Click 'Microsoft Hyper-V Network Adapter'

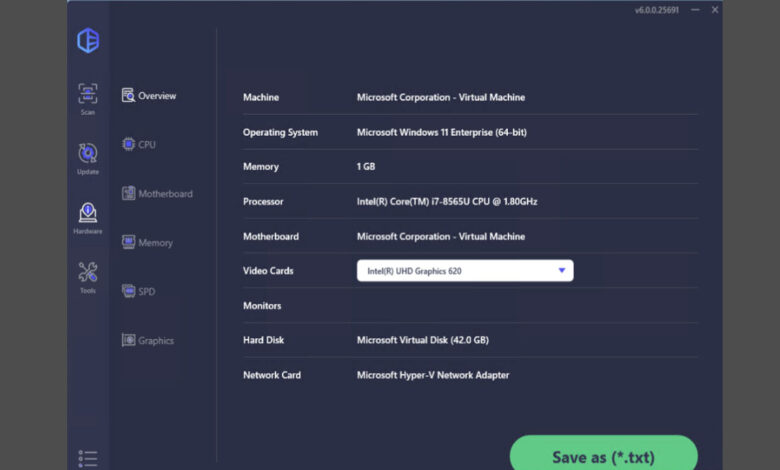point(433,375)
